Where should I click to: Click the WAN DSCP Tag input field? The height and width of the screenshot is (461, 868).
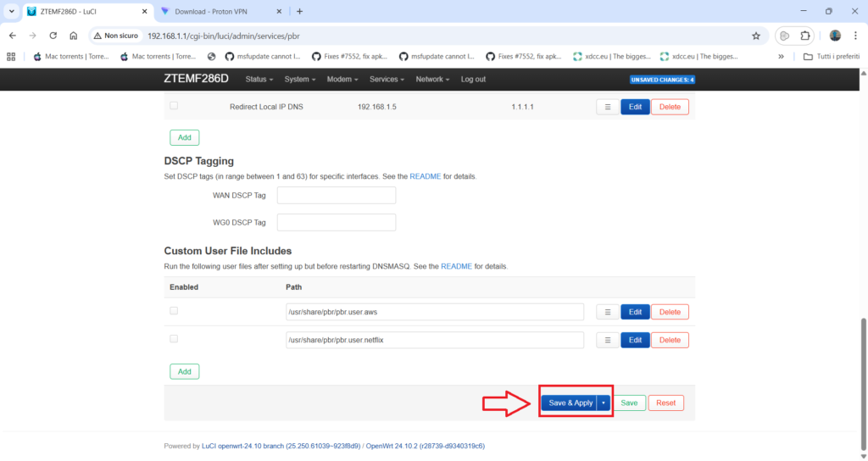[337, 196]
